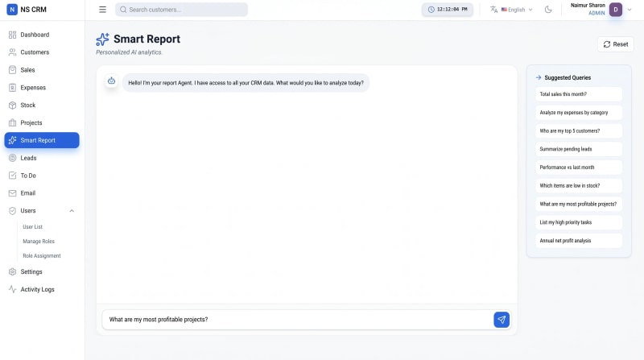This screenshot has width=644, height=360.
Task: Click the clock icon by the time
Action: tap(431, 10)
